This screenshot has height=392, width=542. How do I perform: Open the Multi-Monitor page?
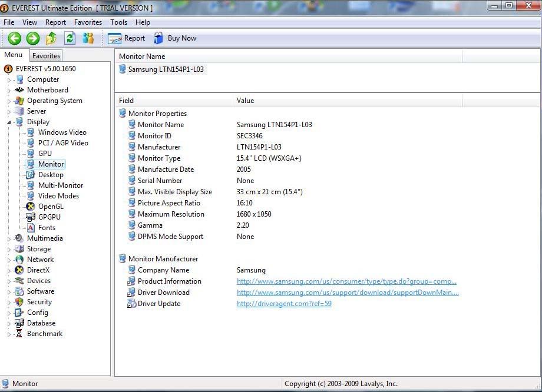click(61, 185)
